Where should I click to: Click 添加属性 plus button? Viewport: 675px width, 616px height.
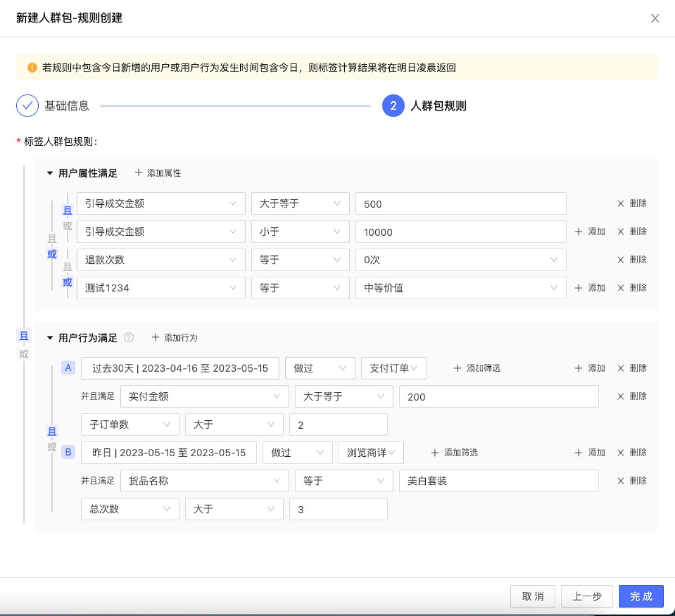[158, 173]
